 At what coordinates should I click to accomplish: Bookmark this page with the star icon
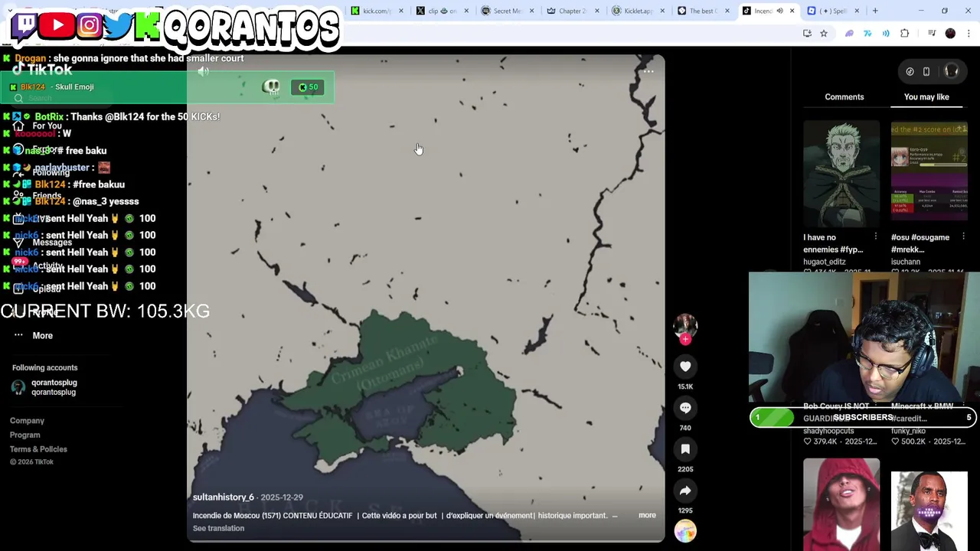click(x=824, y=34)
